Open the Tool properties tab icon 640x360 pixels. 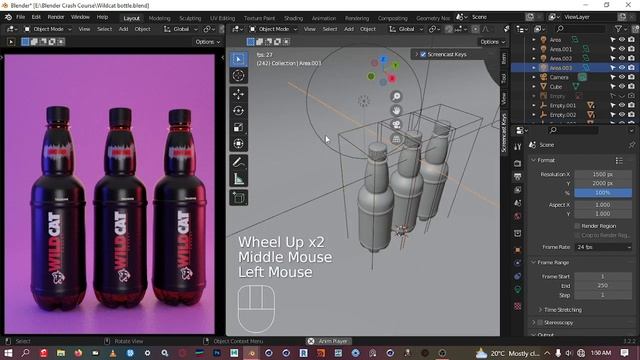click(518, 147)
